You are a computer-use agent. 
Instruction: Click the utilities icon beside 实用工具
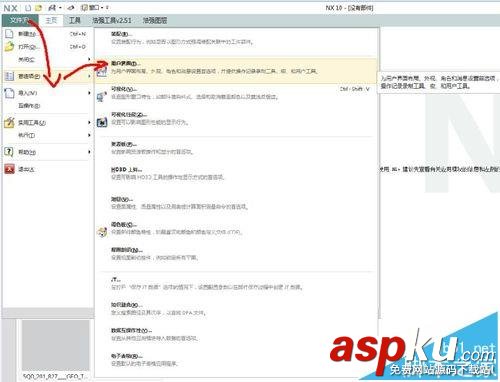coord(9,123)
